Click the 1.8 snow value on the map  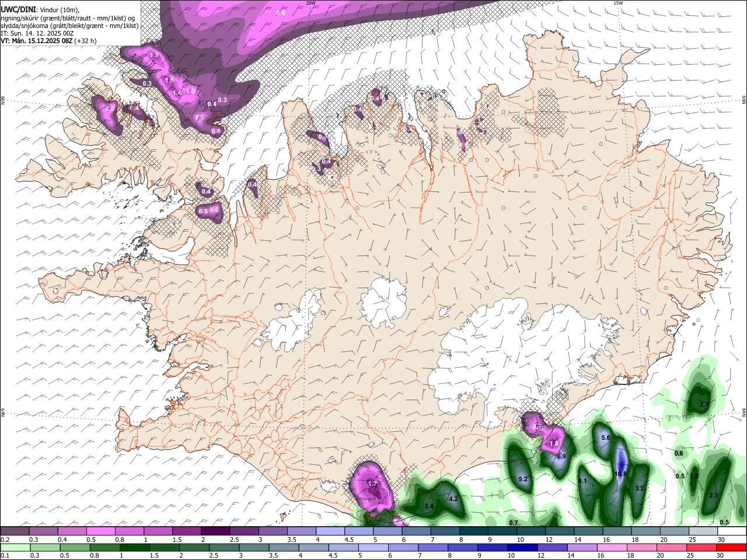(554, 443)
